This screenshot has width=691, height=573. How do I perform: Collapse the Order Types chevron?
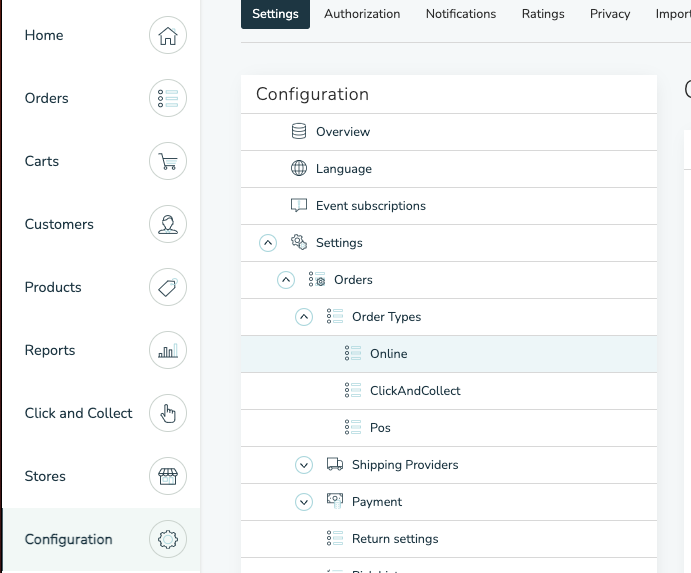(304, 317)
